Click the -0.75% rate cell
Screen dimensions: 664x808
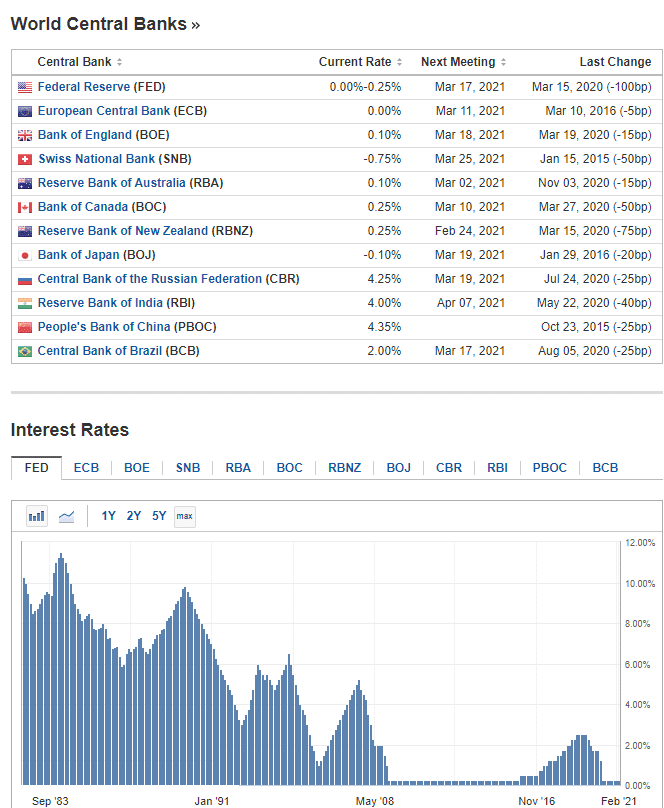[x=382, y=159]
